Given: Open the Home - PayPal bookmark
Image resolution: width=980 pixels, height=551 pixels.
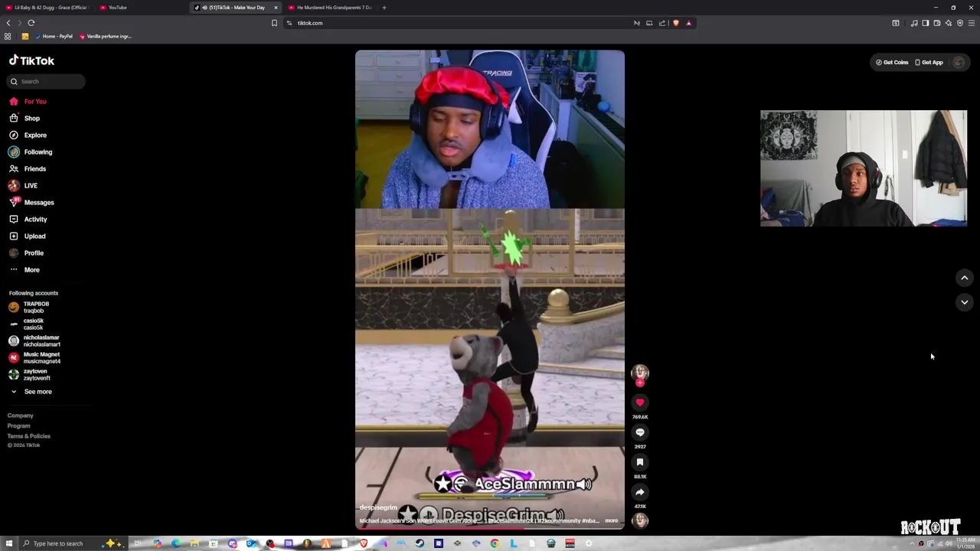Looking at the screenshot, I should tap(54, 36).
